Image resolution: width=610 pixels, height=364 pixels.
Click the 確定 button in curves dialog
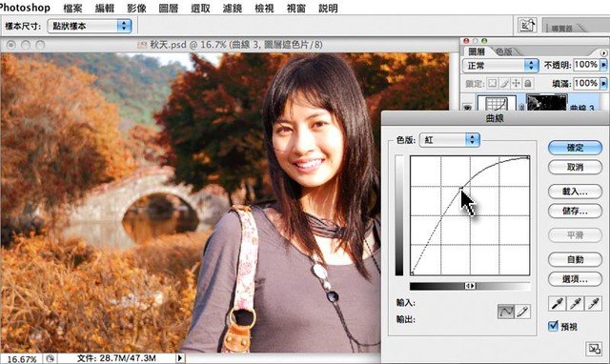click(x=575, y=148)
